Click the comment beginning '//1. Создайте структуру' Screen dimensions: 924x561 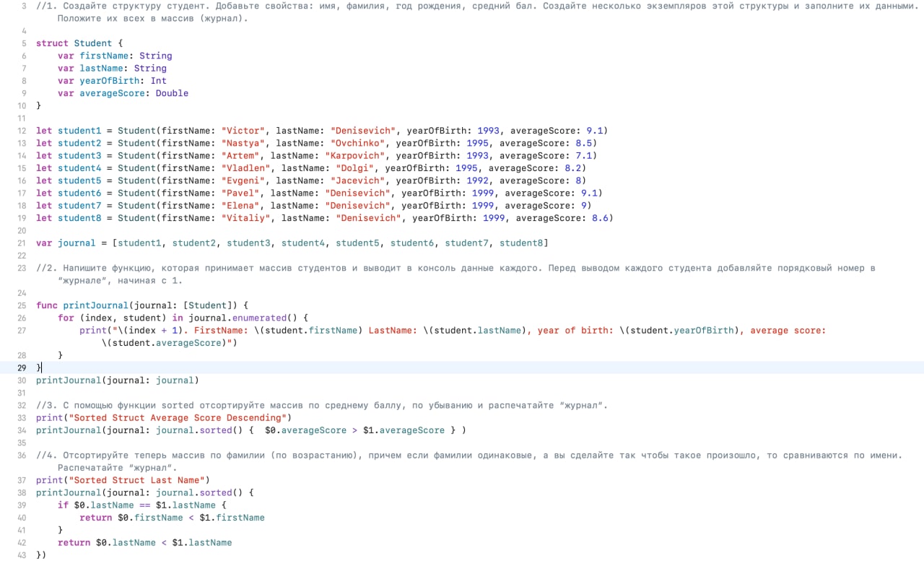tap(476, 12)
